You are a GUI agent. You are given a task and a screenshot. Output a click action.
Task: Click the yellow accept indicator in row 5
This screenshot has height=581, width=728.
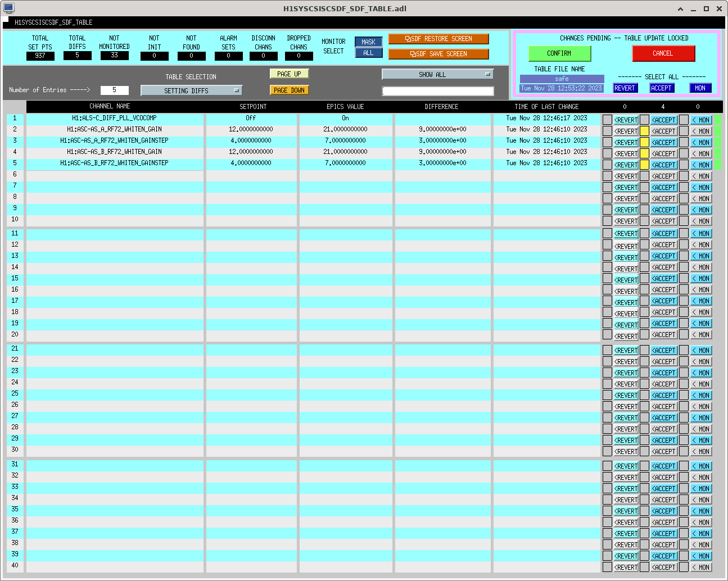coord(645,165)
